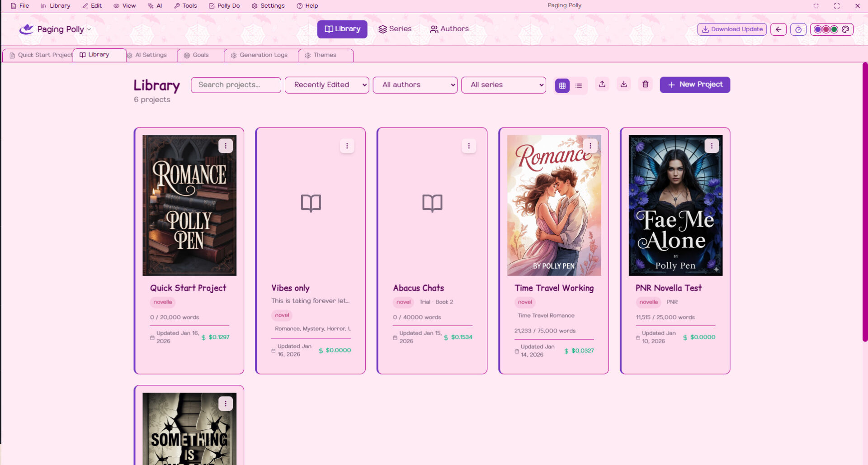This screenshot has height=465, width=868.
Task: Focus the Search projects field
Action: point(236,85)
